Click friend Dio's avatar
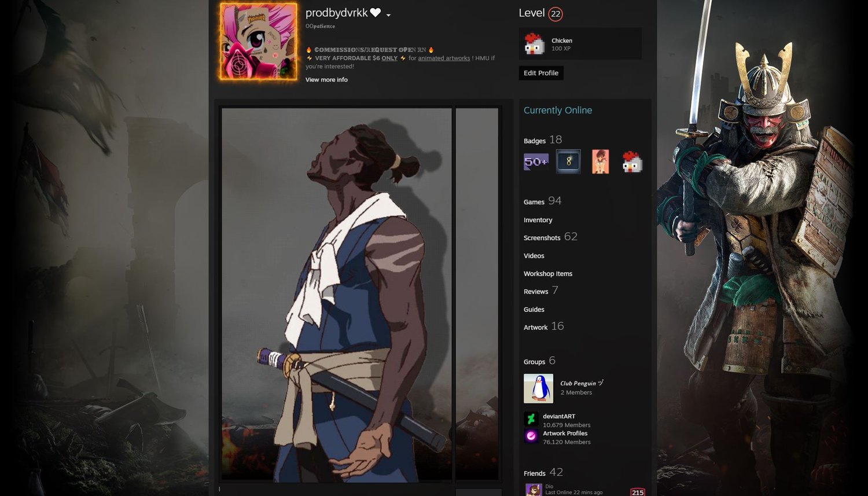 point(533,490)
